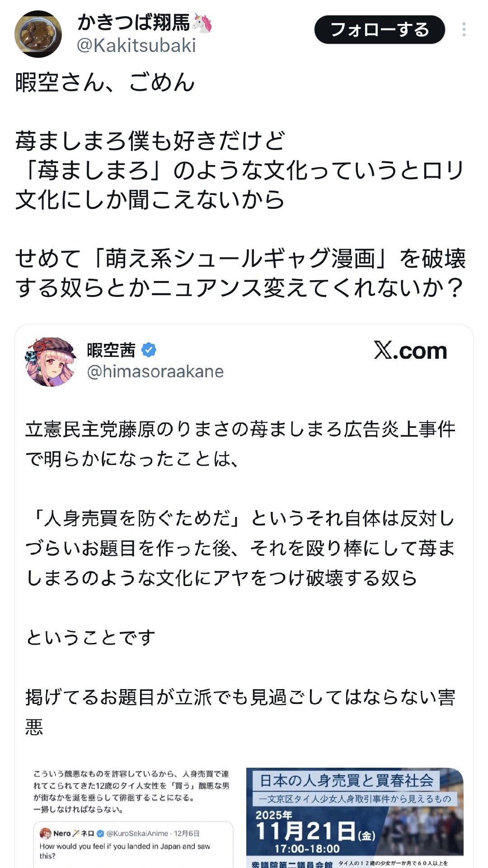
Task: Open the @Kakitsubaki handle link
Action: tap(136, 46)
